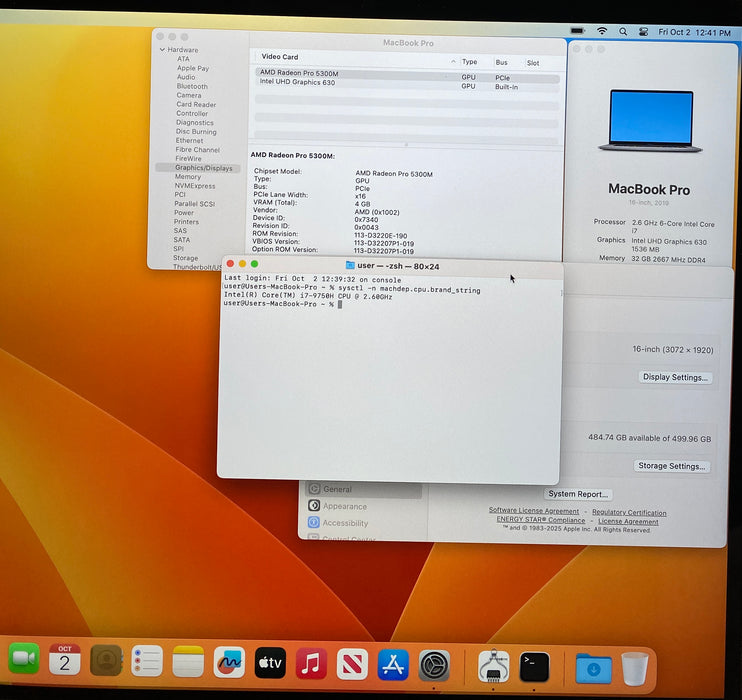Launch Freeform from the Dock

229,662
